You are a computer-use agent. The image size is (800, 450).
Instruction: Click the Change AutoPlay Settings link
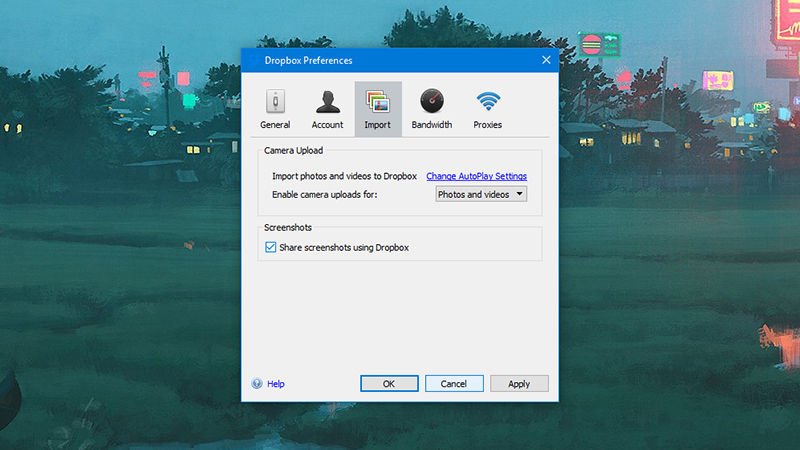477,176
